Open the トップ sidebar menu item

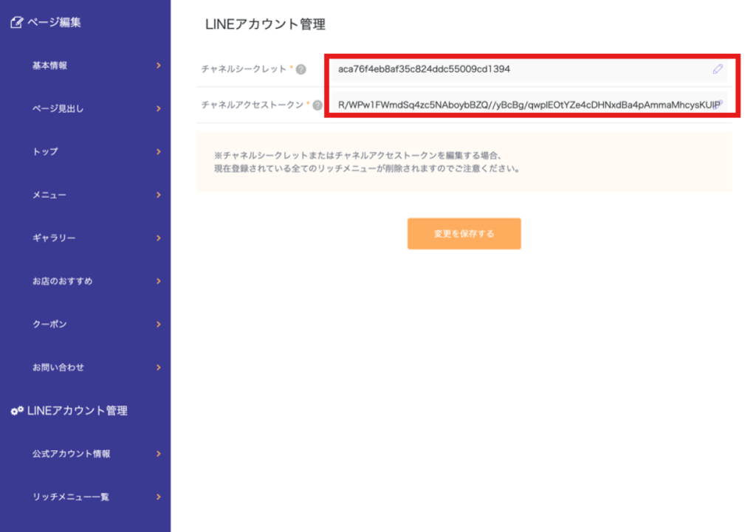[45, 152]
